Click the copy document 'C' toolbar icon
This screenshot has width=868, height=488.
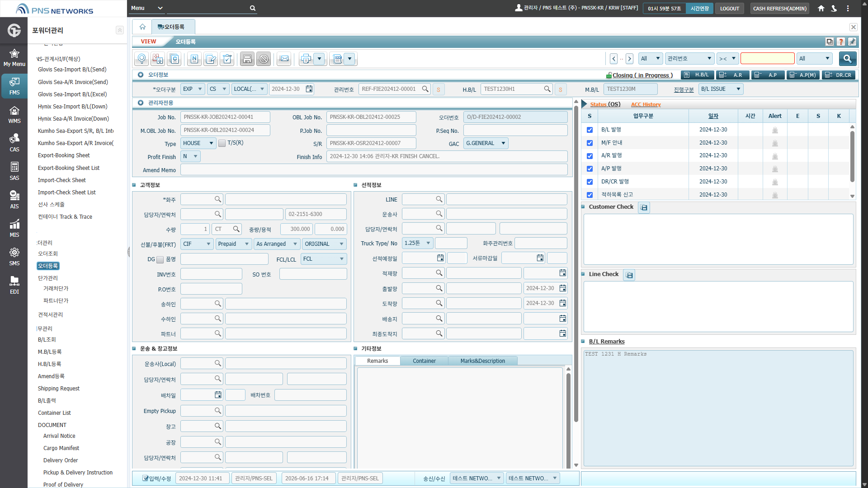point(174,59)
